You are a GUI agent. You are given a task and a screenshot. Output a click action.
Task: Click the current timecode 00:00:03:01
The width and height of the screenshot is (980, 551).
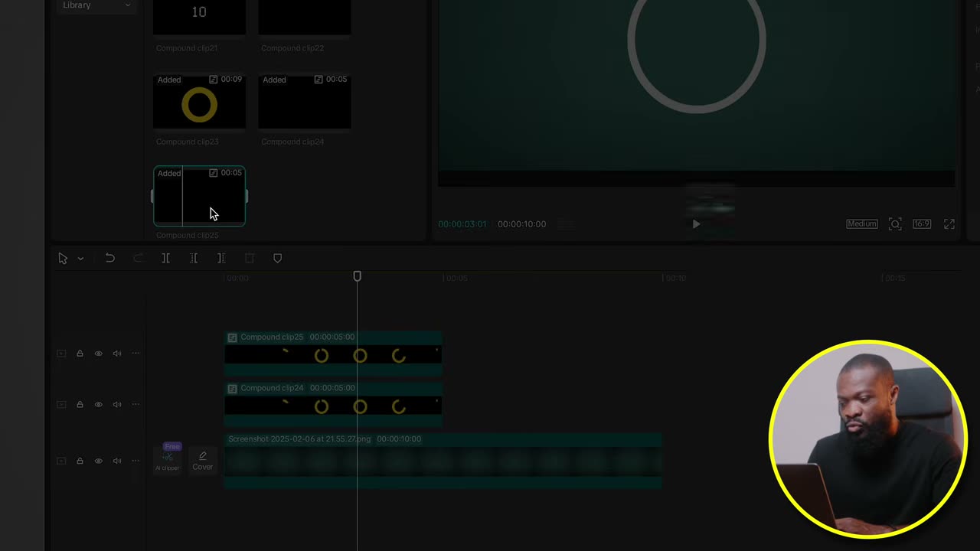[462, 224]
